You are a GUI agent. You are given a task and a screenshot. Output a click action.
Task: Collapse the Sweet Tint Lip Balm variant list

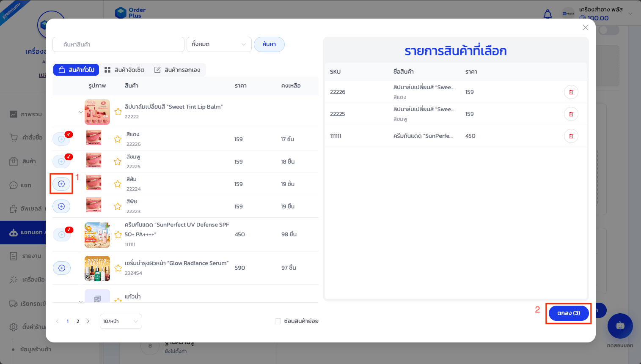(x=80, y=112)
